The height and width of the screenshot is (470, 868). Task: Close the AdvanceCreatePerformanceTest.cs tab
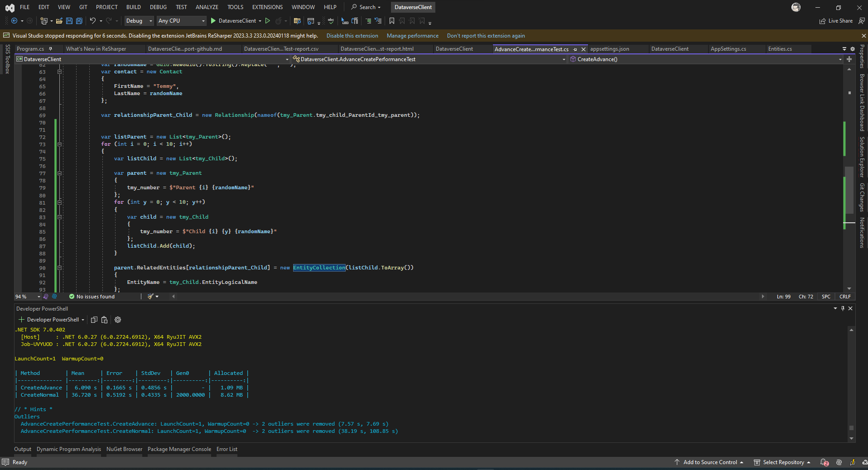point(583,49)
